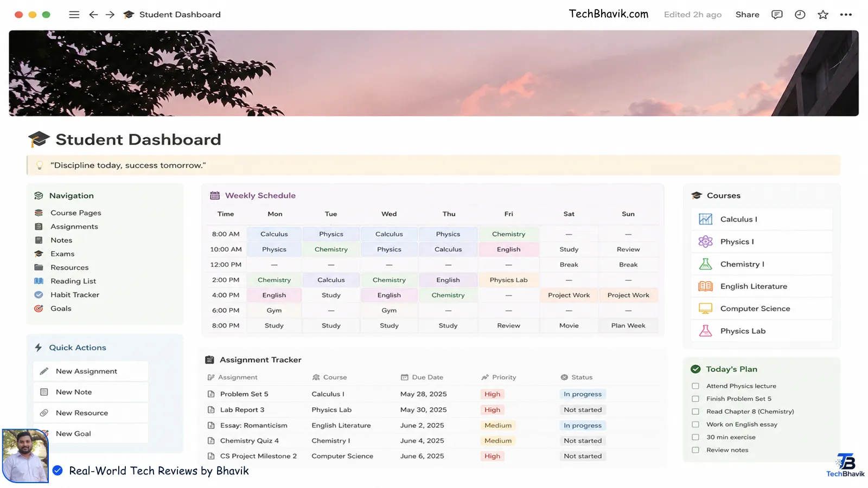Open the Problem Set 5 assignment

point(244,394)
